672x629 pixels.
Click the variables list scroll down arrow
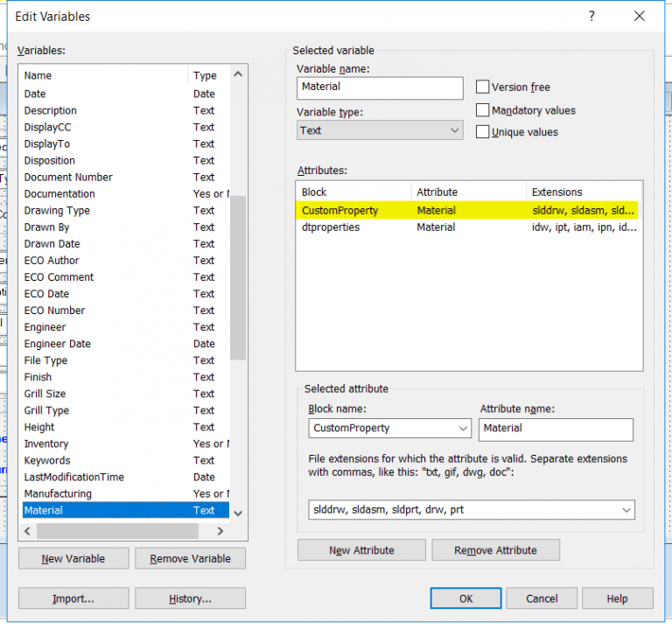coord(238,513)
